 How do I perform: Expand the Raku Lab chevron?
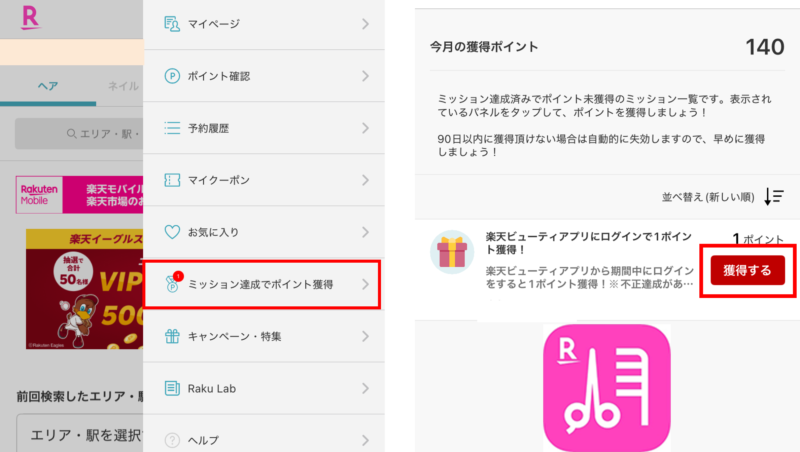365,388
